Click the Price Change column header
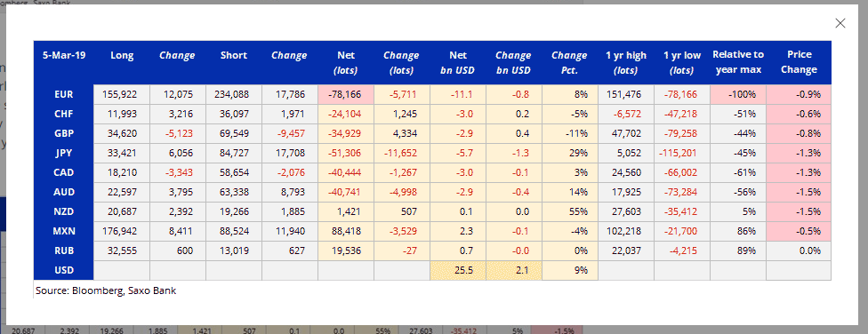868x334 pixels. tap(799, 62)
